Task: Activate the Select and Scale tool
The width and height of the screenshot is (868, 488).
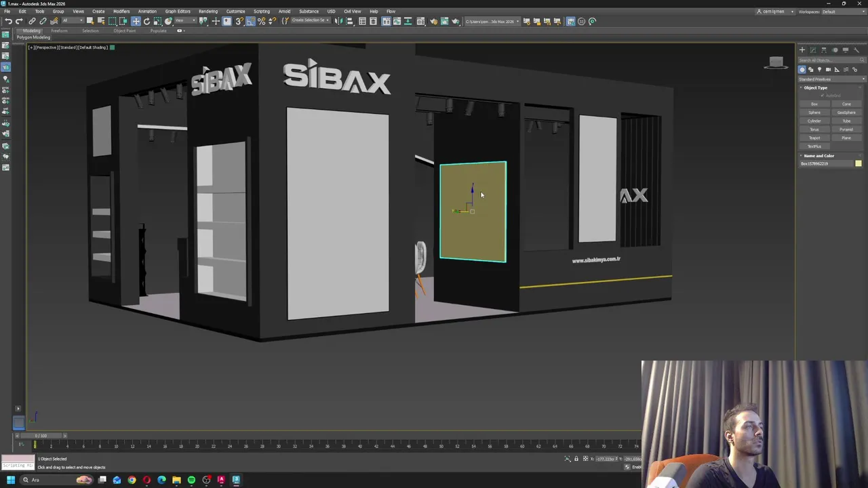Action: (157, 21)
